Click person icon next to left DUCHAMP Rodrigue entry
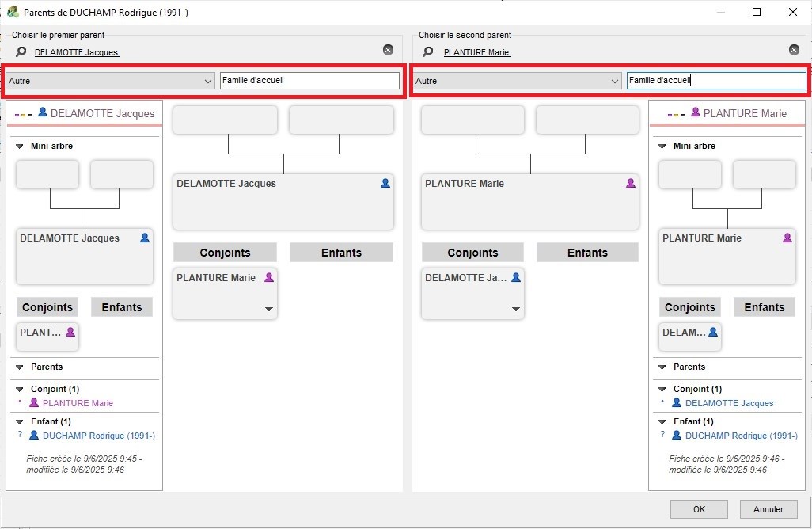Image resolution: width=812 pixels, height=529 pixels. (x=34, y=436)
